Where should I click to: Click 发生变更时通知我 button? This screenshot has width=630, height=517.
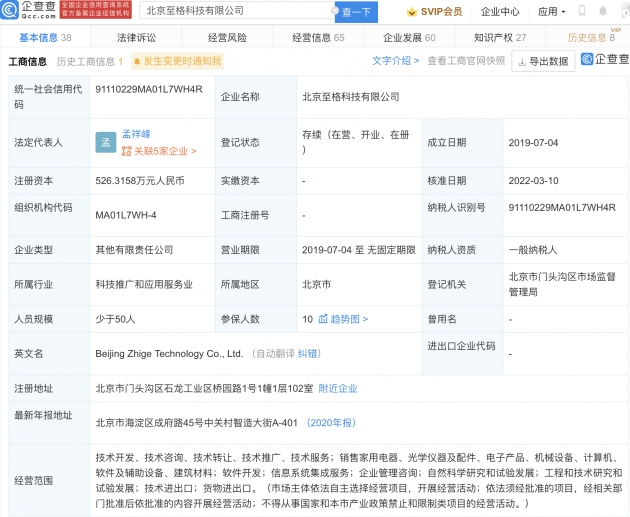177,61
